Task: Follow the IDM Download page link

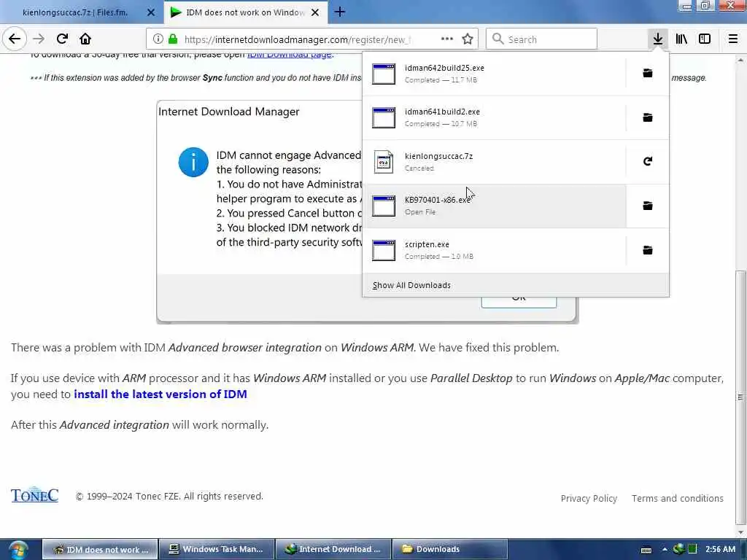Action: pos(289,55)
